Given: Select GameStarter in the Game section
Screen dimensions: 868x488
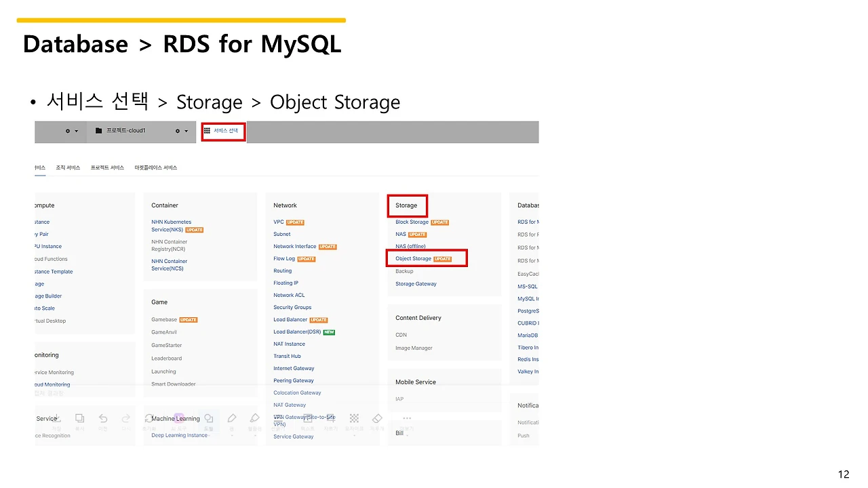Looking at the screenshot, I should (166, 345).
